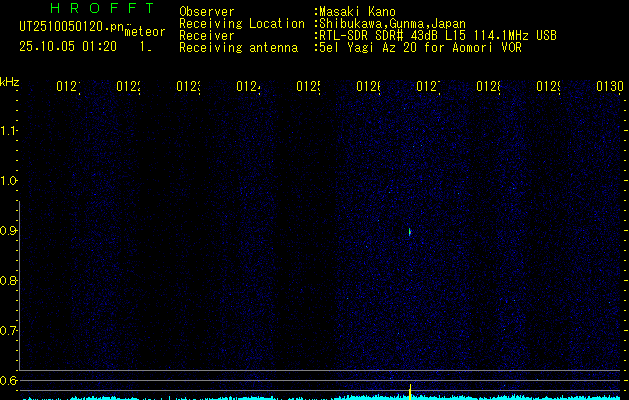Click the observer name Masaki Kano
The height and width of the screenshot is (400, 629).
click(x=357, y=11)
